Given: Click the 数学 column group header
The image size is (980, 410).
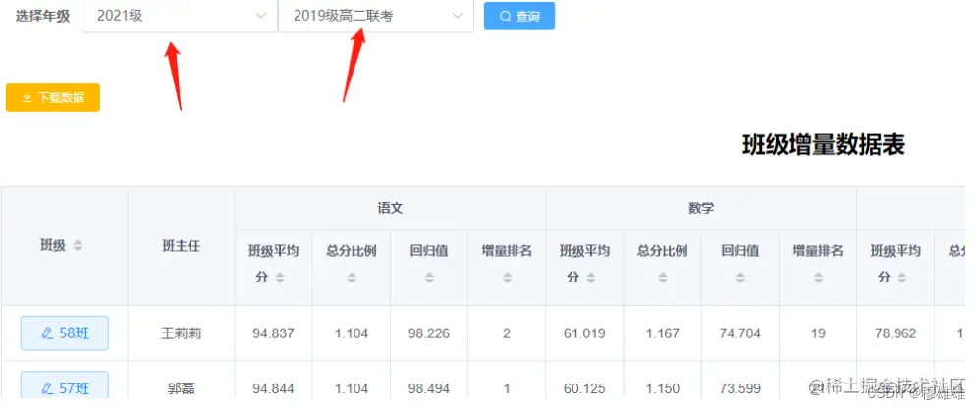Looking at the screenshot, I should pos(701,208).
